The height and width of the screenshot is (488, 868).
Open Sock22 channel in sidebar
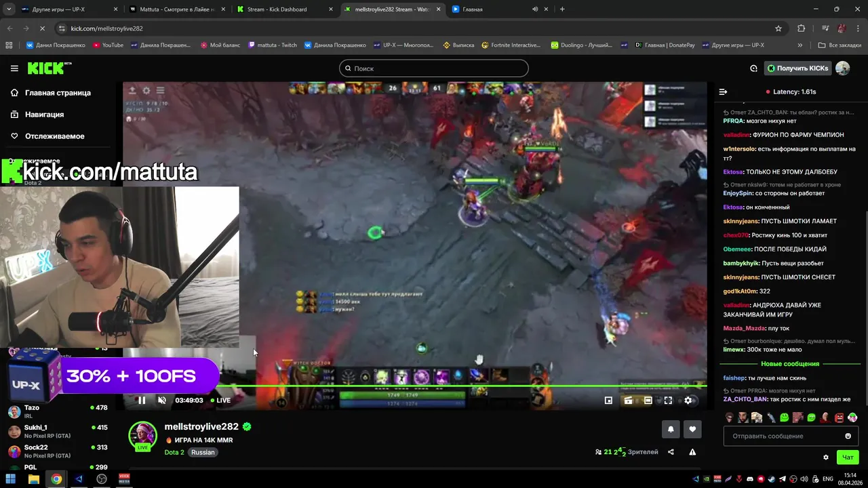[x=58, y=451]
